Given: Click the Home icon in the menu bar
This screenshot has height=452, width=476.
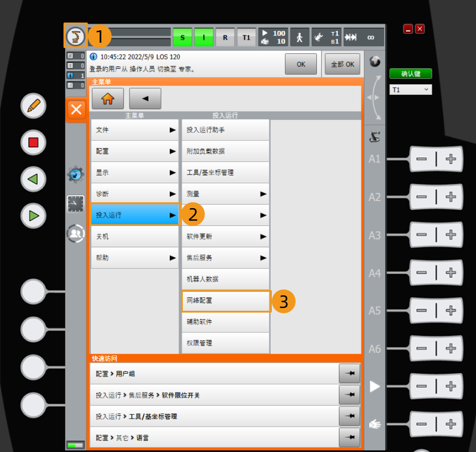Looking at the screenshot, I should [107, 98].
